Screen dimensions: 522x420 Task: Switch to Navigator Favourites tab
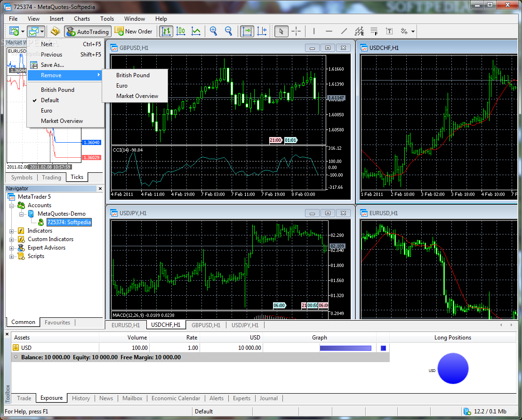click(57, 323)
